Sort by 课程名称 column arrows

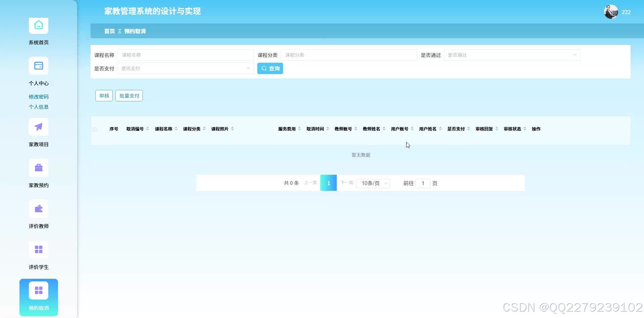176,129
